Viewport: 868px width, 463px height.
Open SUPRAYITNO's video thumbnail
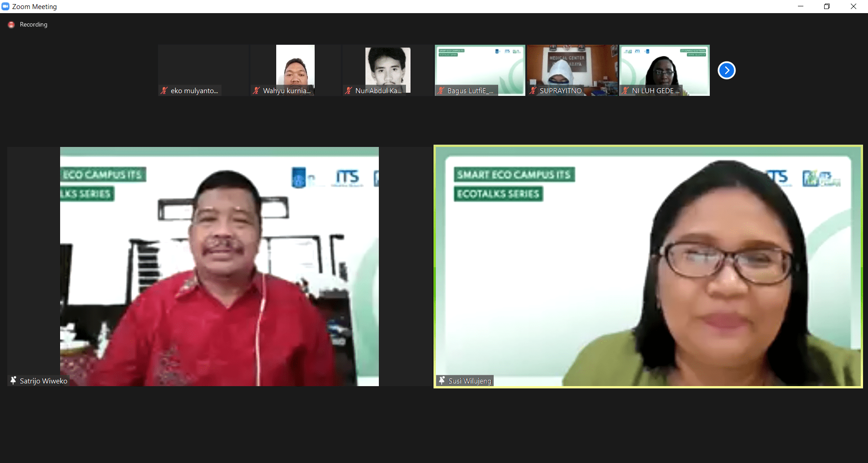click(x=572, y=68)
